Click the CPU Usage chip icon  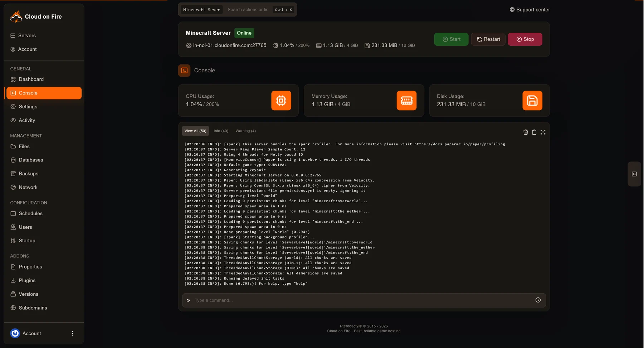tap(281, 101)
